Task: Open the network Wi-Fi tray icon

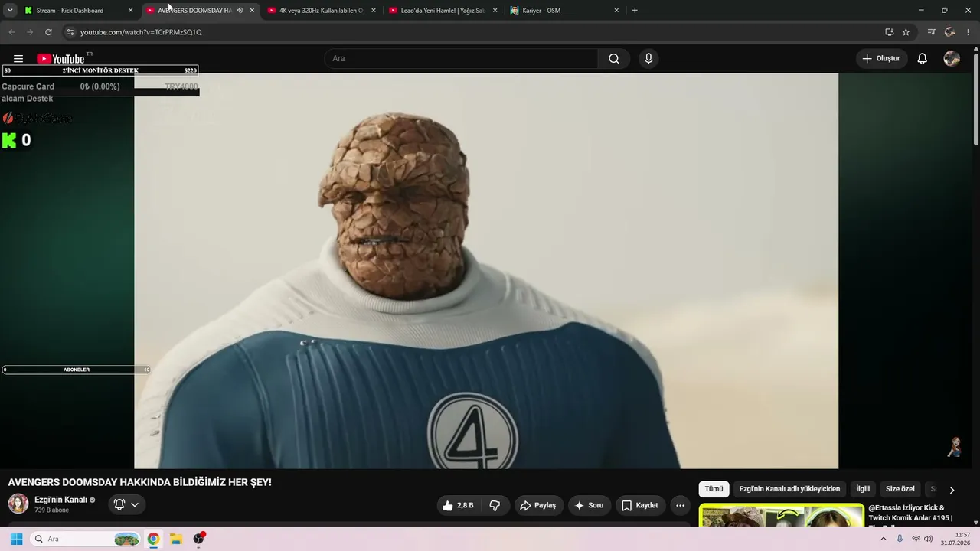Action: coord(916,539)
